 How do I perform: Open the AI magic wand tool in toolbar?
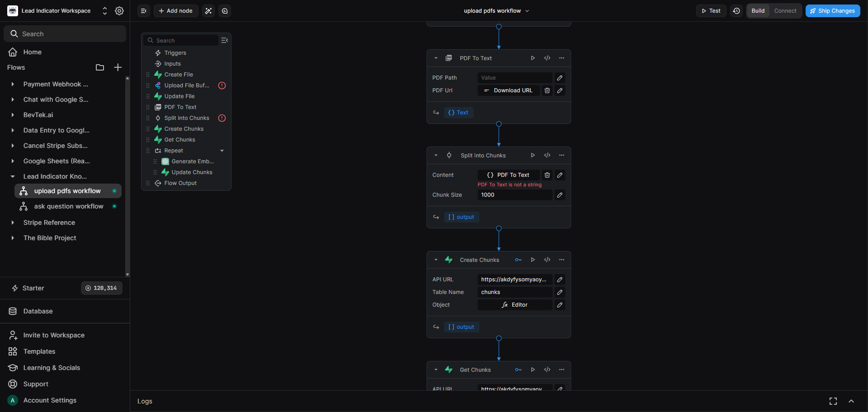click(x=208, y=10)
